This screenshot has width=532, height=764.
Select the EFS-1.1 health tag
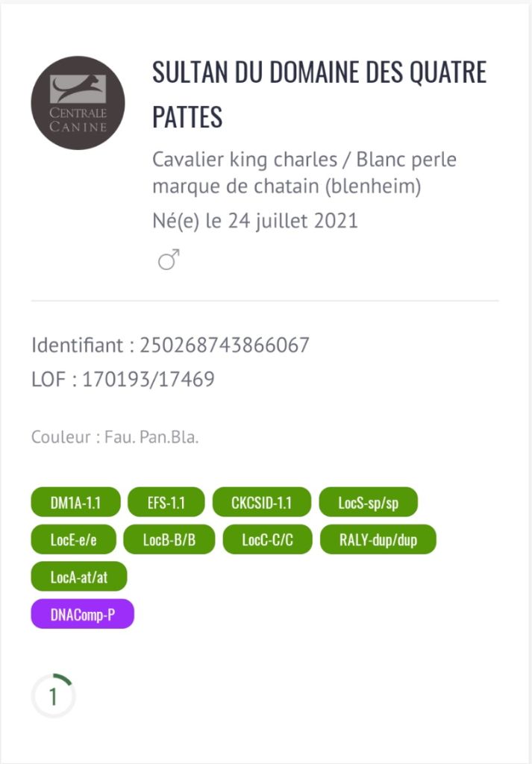click(166, 502)
